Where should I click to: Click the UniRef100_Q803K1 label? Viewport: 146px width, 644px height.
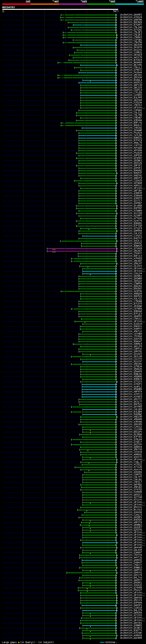click(x=131, y=623)
